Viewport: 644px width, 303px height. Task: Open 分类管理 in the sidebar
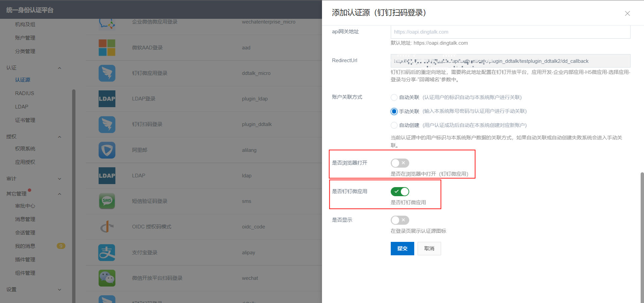(x=25, y=51)
